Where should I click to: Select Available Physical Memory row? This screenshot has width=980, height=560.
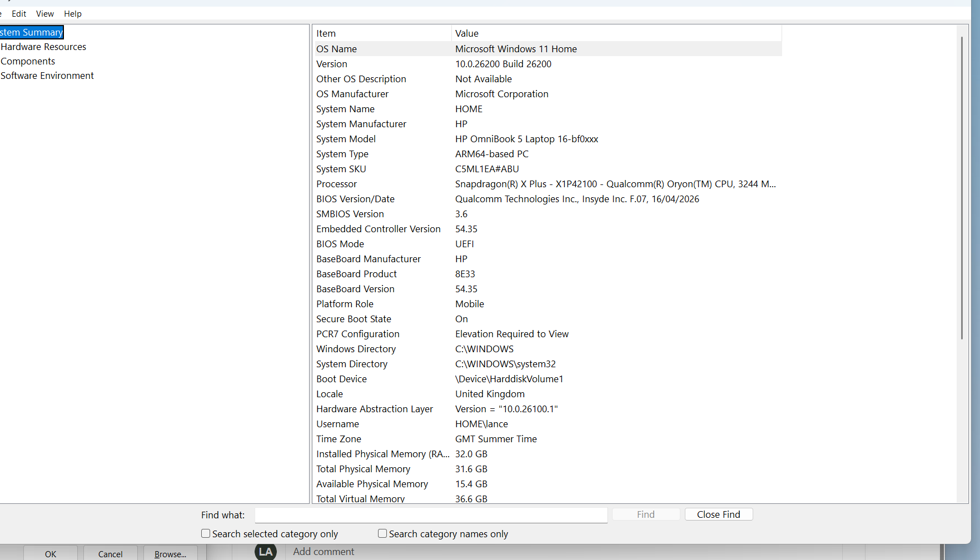click(548, 484)
